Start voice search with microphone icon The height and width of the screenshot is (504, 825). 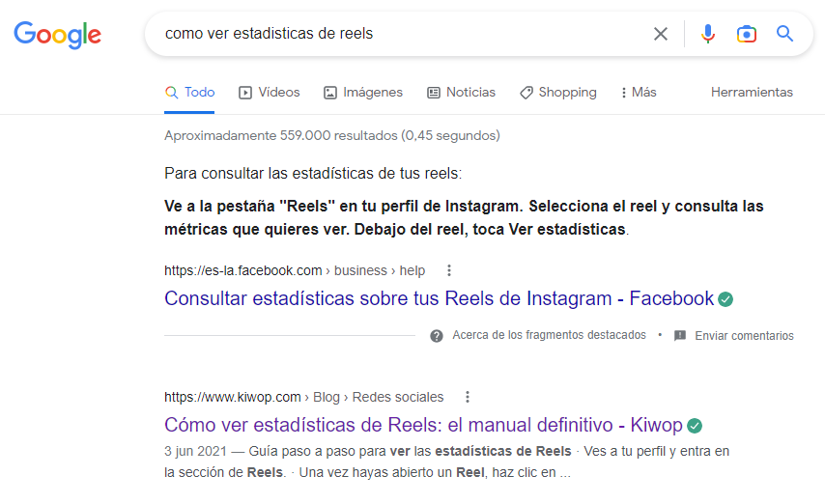(x=708, y=34)
